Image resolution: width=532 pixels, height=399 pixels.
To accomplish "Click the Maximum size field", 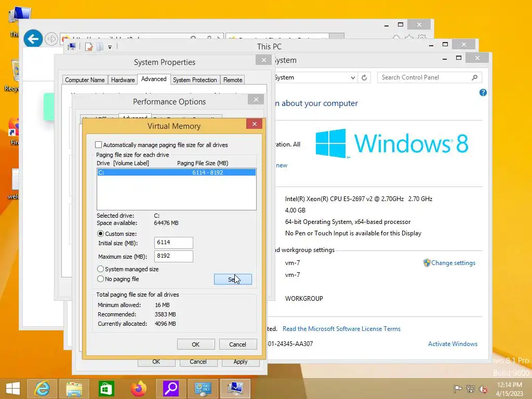I will (174, 256).
